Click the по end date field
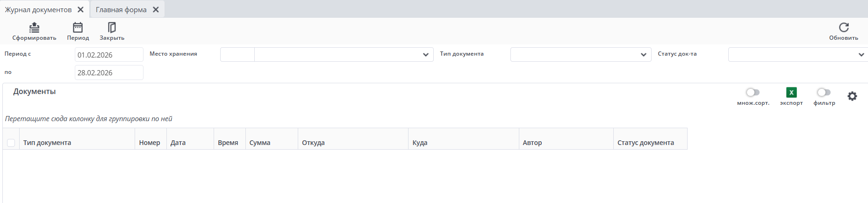This screenshot has height=203, width=868. point(109,72)
